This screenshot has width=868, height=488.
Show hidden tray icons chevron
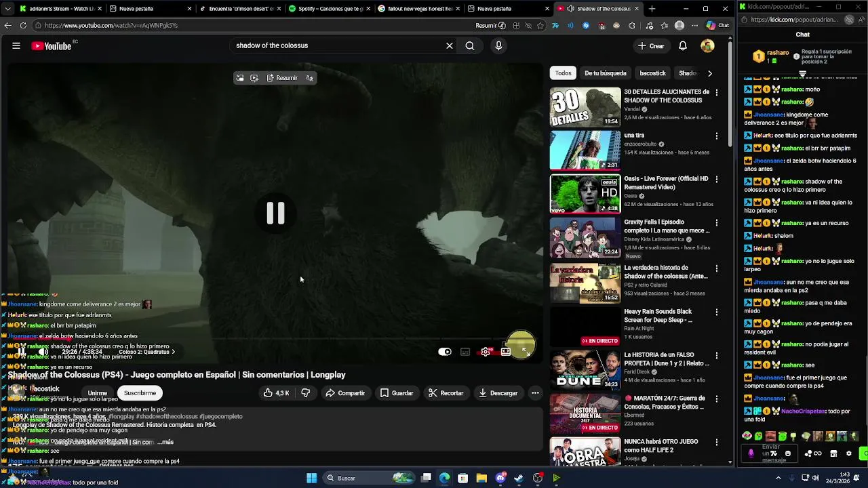pos(778,478)
